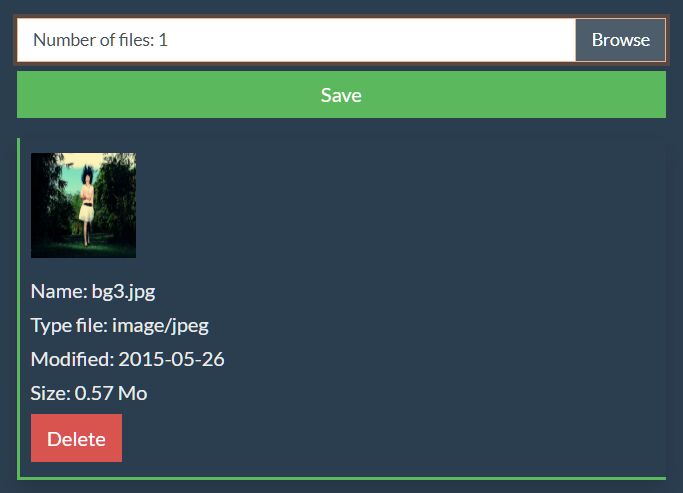This screenshot has height=493, width=683.
Task: Select the 'Size:' label text
Action: 51,393
